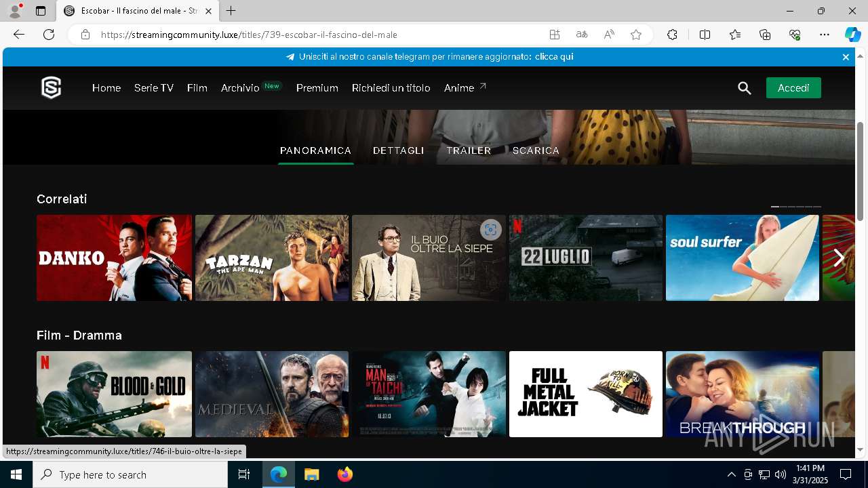The image size is (868, 488).
Task: Add page to favorites star icon
Action: pyautogui.click(x=636, y=35)
